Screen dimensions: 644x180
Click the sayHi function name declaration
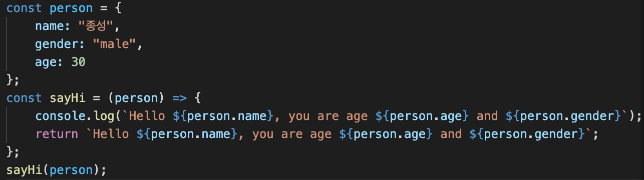click(x=64, y=97)
